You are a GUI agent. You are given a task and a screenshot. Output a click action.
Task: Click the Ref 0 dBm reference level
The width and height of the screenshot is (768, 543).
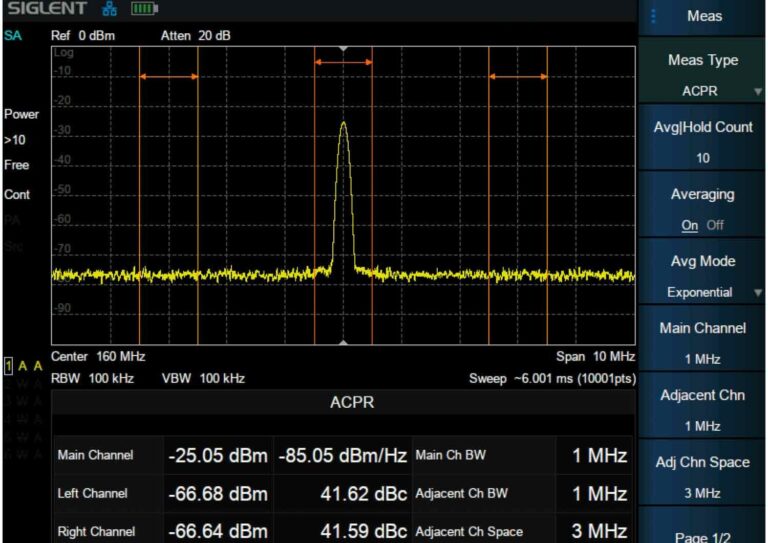pos(83,36)
